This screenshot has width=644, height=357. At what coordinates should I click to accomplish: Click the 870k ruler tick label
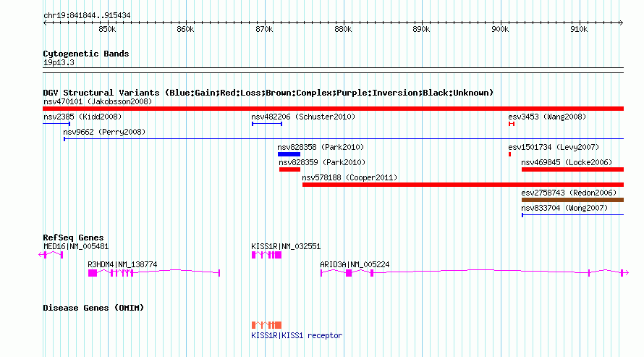[264, 29]
